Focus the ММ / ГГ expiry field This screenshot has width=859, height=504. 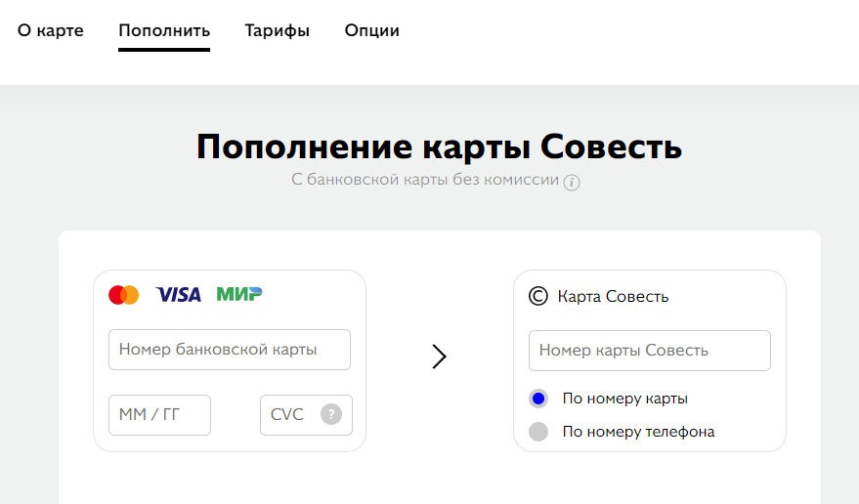[x=159, y=415]
